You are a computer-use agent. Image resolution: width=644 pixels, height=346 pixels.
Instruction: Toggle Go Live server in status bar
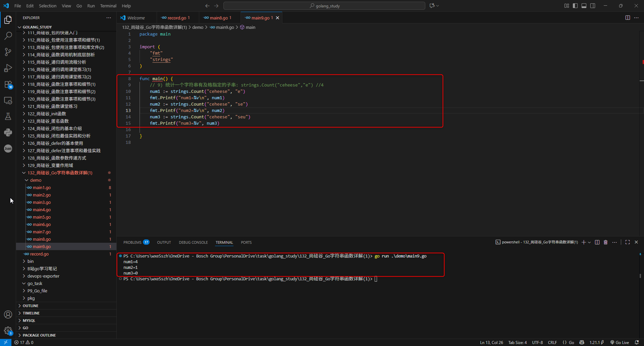[x=620, y=342]
